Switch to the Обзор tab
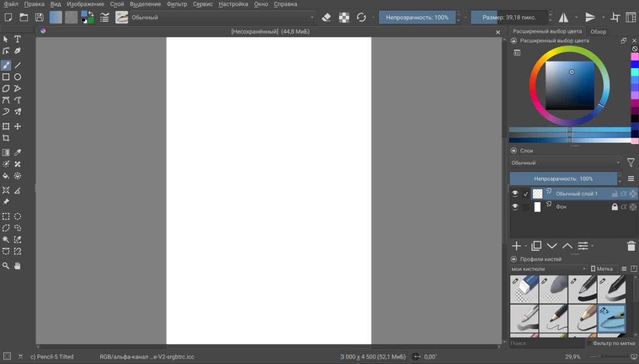Viewport: 639px width, 364px height. [598, 31]
